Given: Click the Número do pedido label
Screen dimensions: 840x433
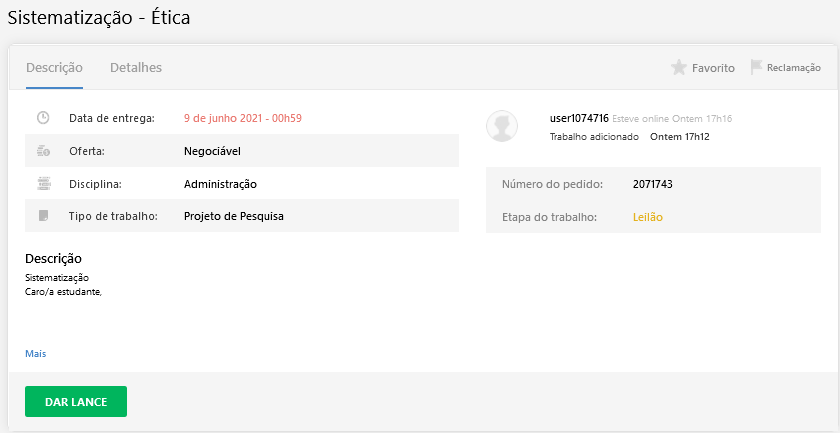Looking at the screenshot, I should [552, 184].
